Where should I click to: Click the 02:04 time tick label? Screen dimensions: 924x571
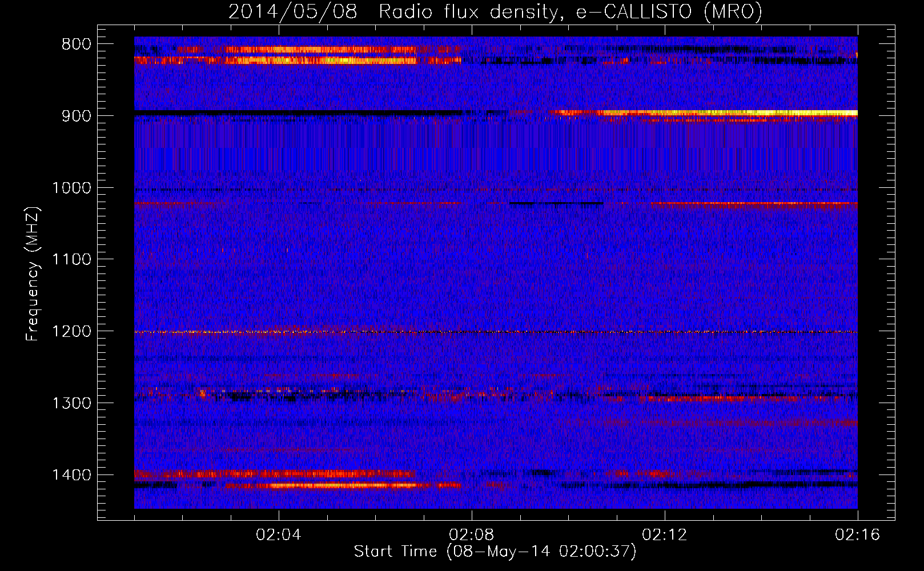tap(279, 535)
